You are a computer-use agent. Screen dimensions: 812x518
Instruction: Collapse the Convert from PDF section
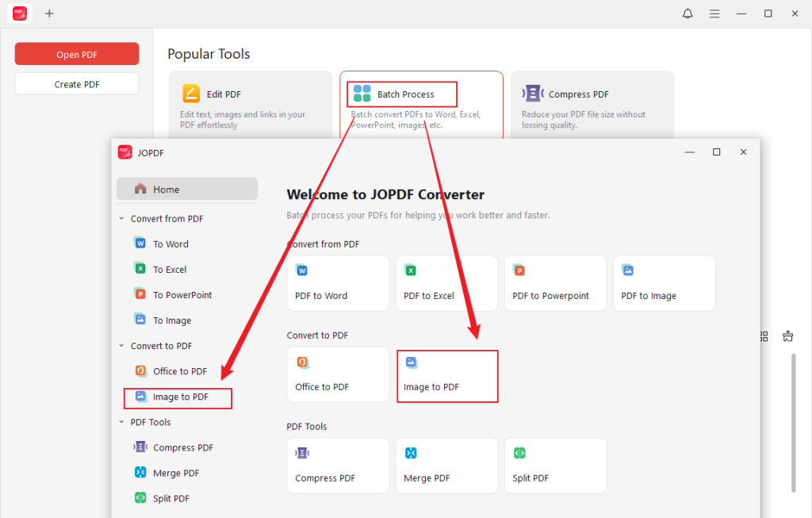pyautogui.click(x=121, y=218)
